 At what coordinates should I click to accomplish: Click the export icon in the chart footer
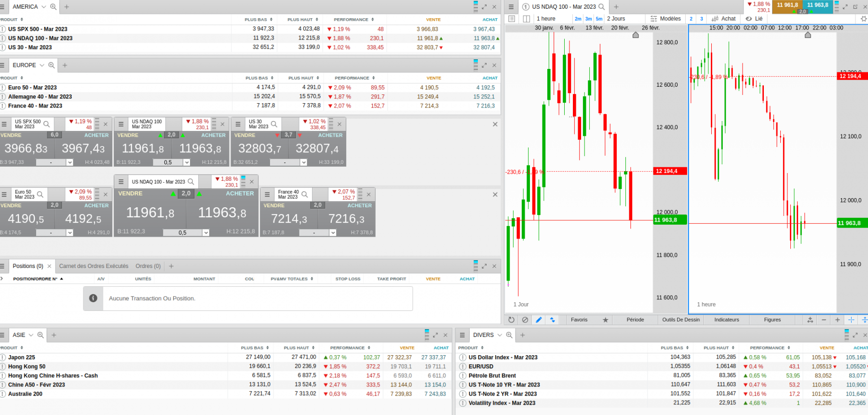coord(810,320)
